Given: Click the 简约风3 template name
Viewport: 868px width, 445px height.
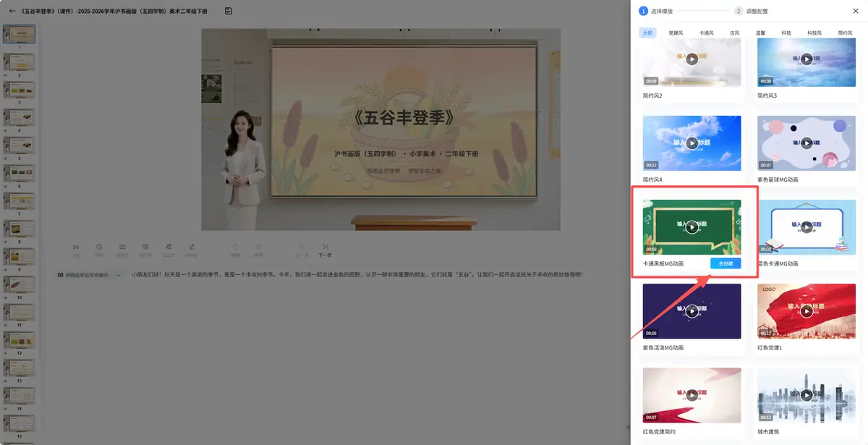Looking at the screenshot, I should (x=767, y=96).
